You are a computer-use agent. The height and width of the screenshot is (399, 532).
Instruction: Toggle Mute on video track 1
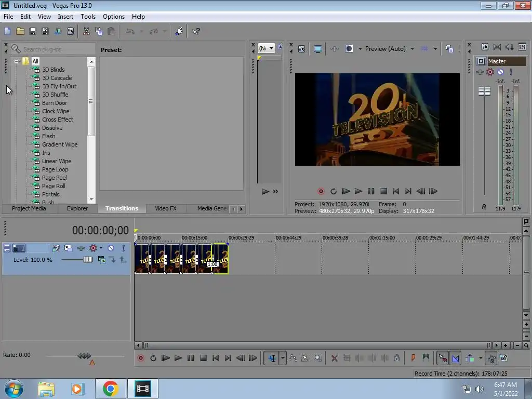click(111, 248)
